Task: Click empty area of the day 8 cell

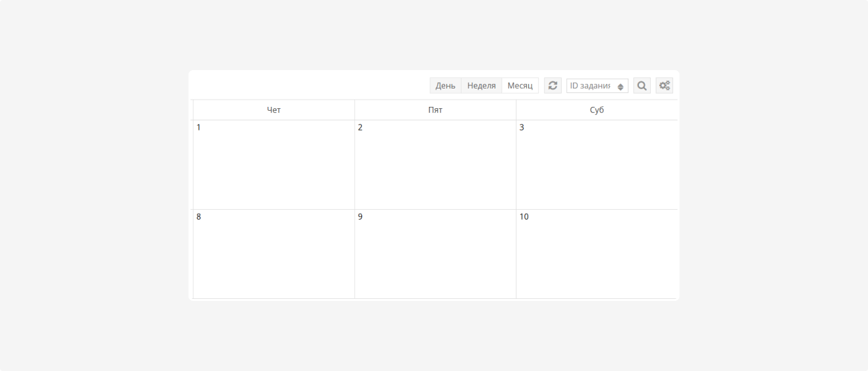Action: click(x=274, y=259)
